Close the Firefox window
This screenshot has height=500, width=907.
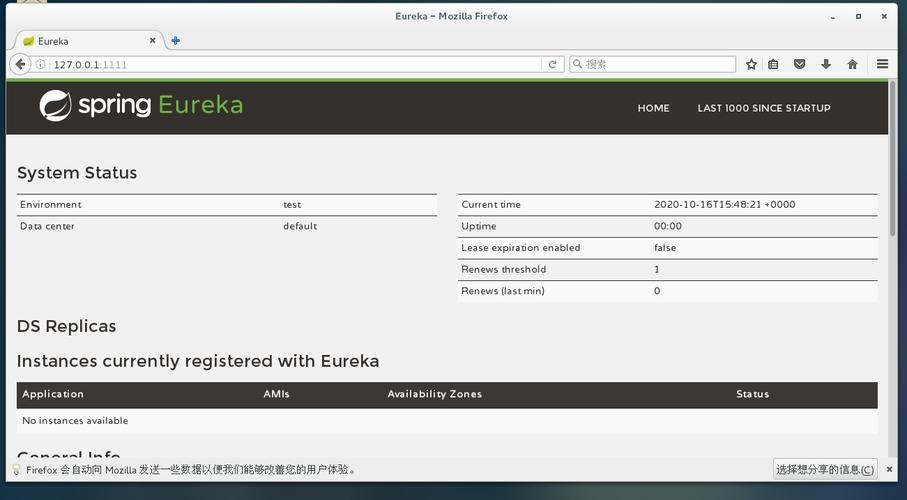coord(884,17)
